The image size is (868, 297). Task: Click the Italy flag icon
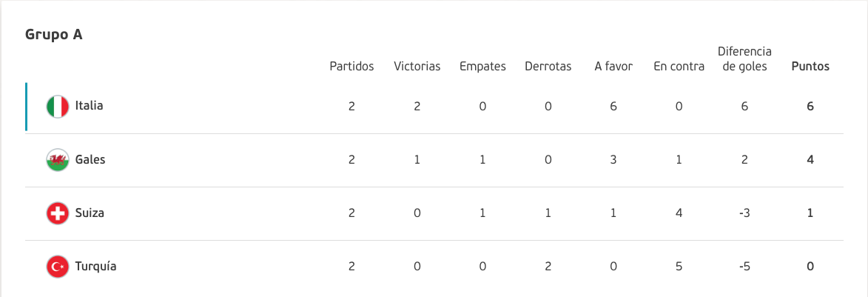click(58, 107)
